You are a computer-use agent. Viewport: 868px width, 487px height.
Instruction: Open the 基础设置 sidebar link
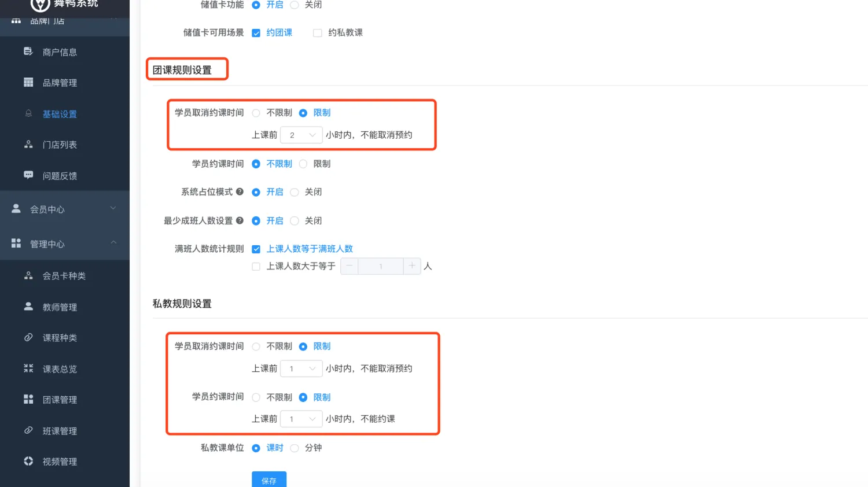click(60, 114)
